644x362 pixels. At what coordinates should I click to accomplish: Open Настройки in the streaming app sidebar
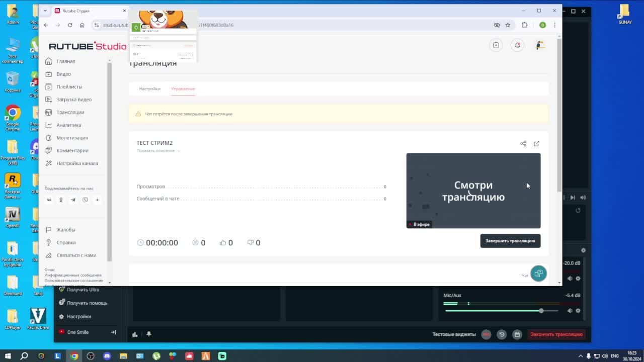click(75, 317)
